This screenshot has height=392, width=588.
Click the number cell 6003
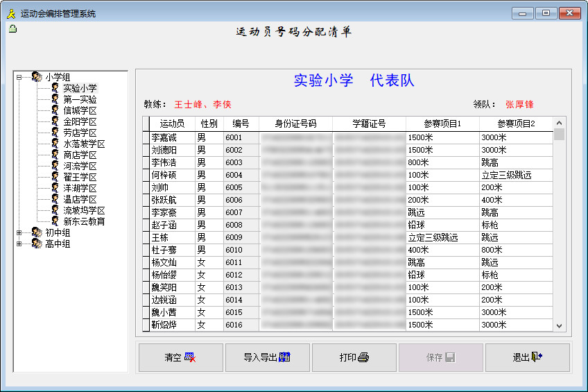pos(241,162)
